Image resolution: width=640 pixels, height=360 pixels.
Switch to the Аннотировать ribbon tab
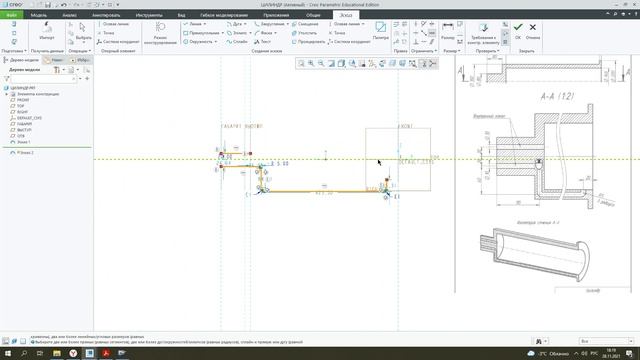point(106,15)
